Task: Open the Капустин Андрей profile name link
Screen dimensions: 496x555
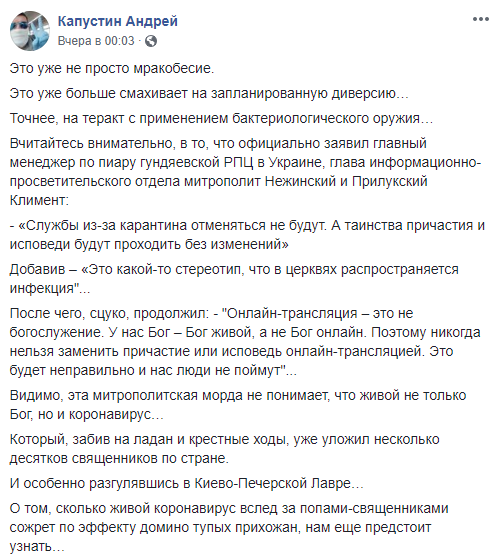Action: click(118, 21)
